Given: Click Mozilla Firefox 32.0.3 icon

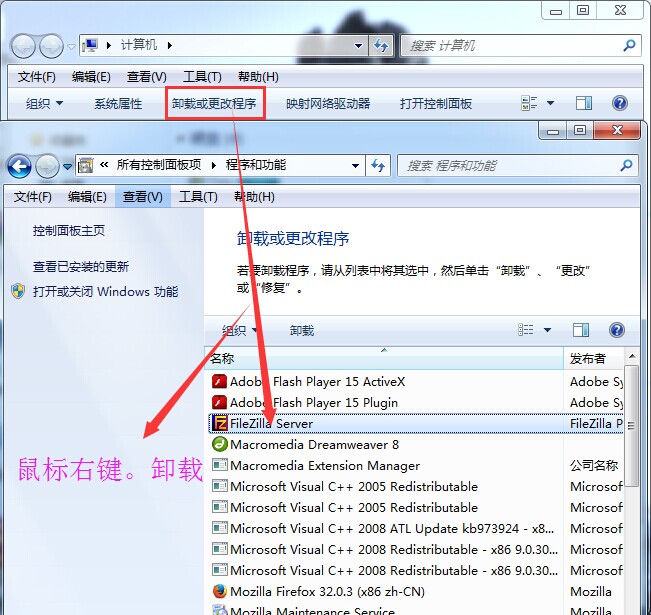Looking at the screenshot, I should pyautogui.click(x=219, y=591).
